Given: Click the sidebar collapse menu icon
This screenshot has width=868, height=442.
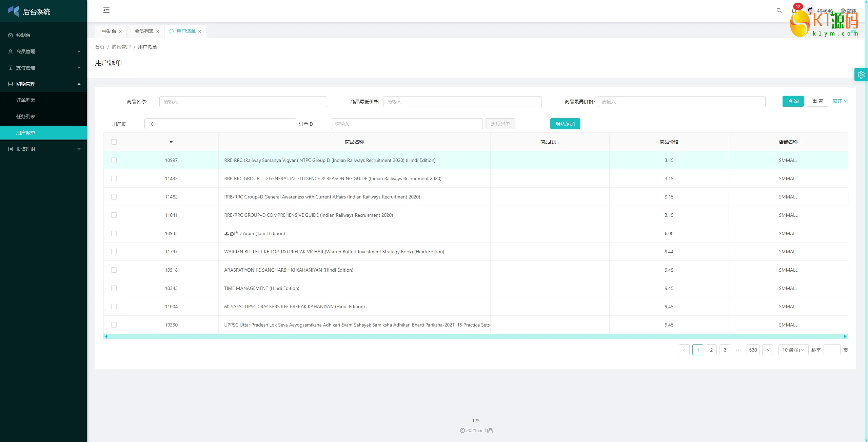Looking at the screenshot, I should tap(106, 10).
